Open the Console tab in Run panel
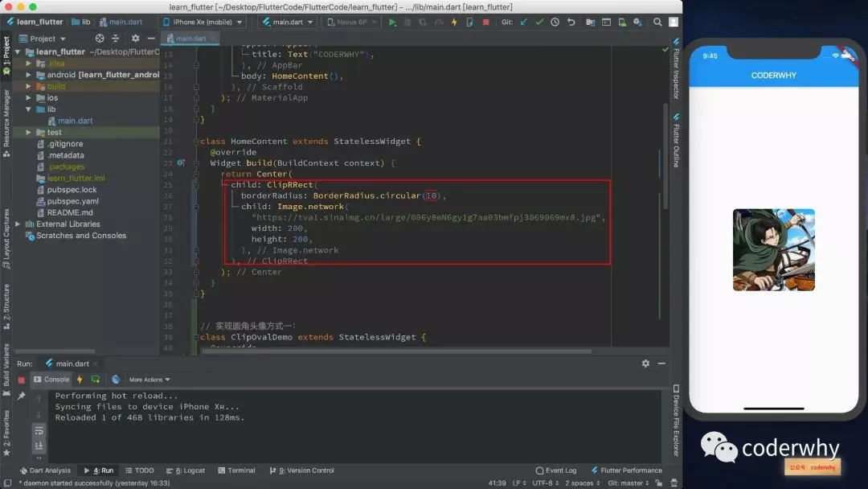 pos(51,380)
